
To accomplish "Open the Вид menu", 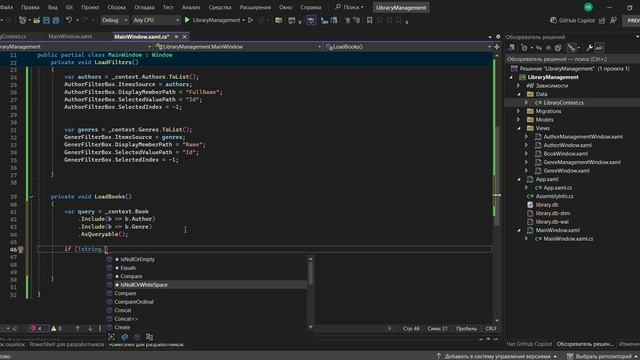I will pos(53,7).
